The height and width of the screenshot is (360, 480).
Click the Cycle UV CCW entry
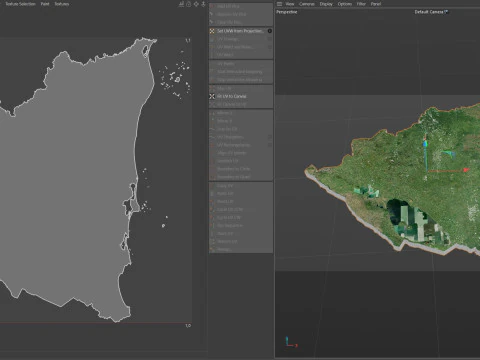pos(241,210)
